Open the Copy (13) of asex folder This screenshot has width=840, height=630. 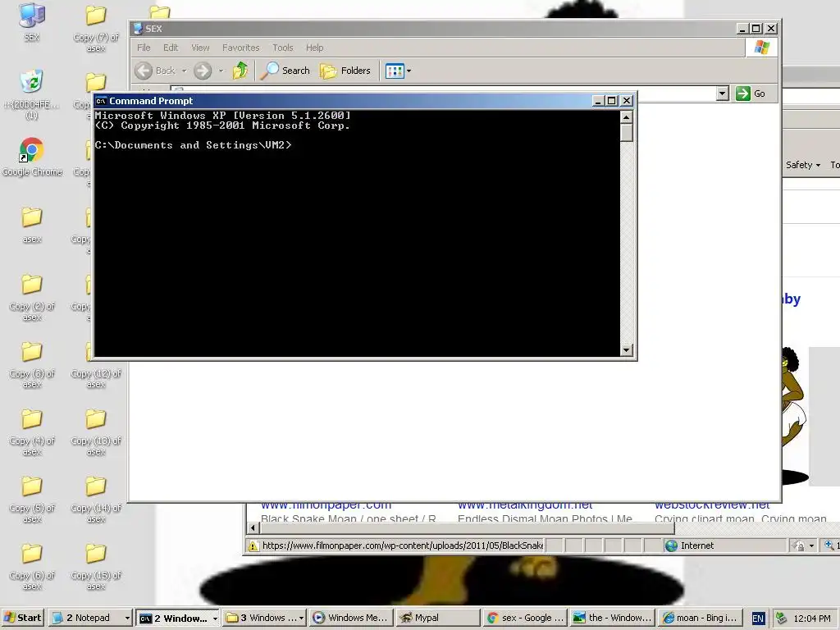pos(96,431)
